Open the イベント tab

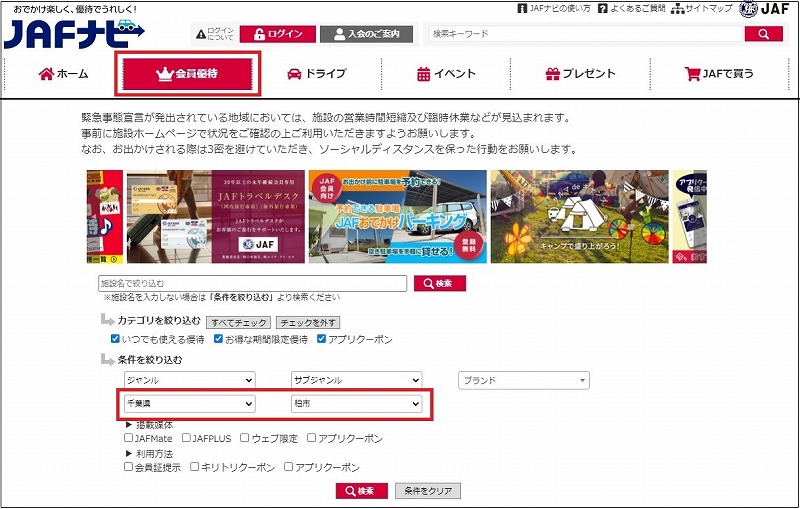(446, 73)
